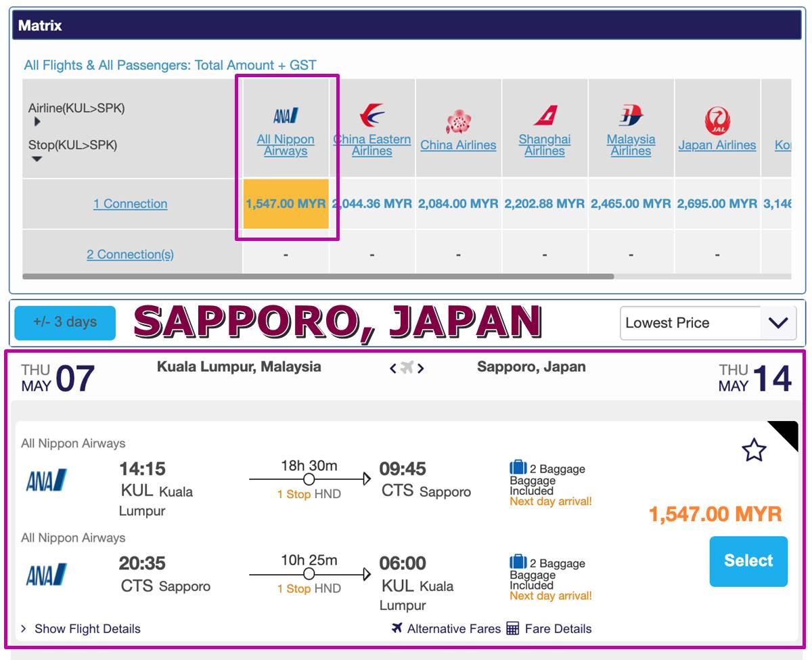Collapse the Stop(KUL>SPK) arrow
Image resolution: width=812 pixels, height=660 pixels.
click(37, 159)
